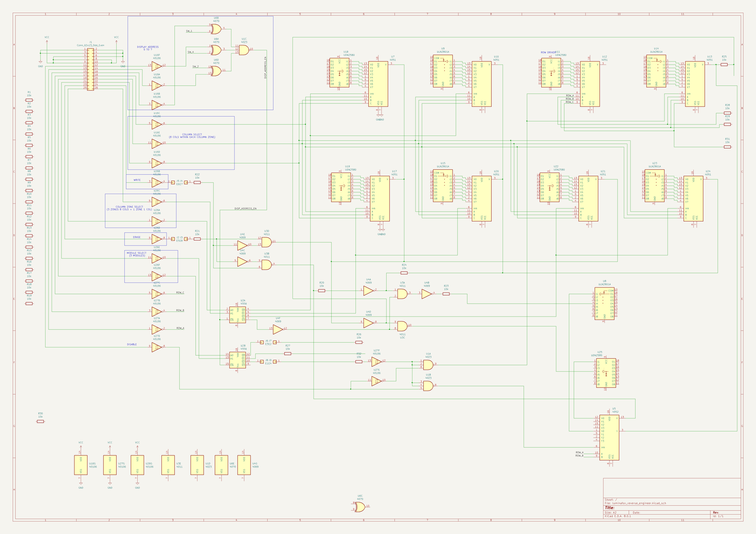This screenshot has width=756, height=534.
Task: Click the U9 ULN2801A driver symbol
Action: point(443,71)
